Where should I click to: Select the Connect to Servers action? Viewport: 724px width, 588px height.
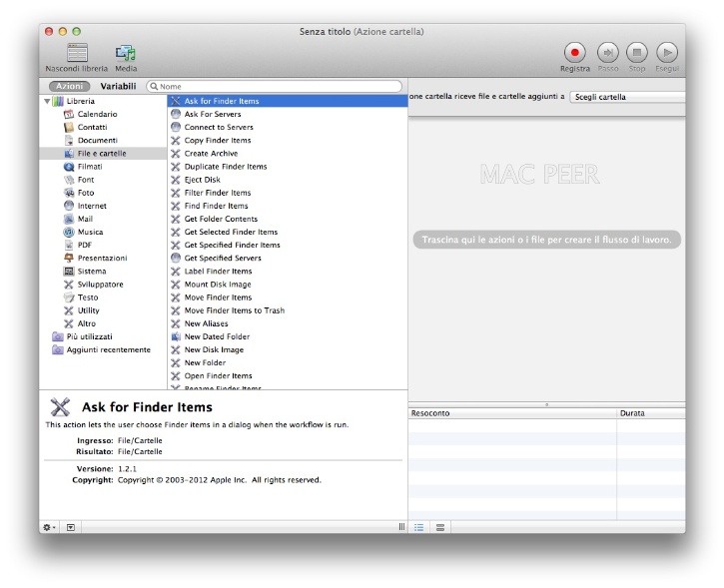tap(288, 127)
